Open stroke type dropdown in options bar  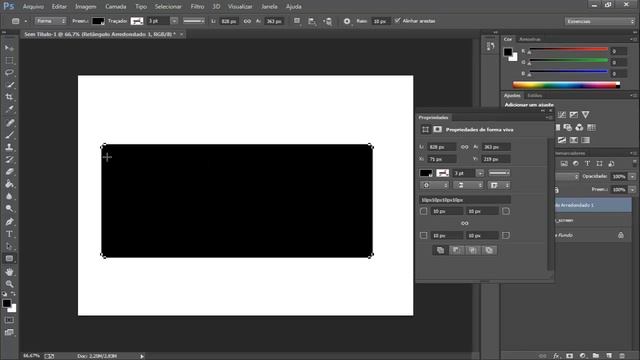click(193, 21)
